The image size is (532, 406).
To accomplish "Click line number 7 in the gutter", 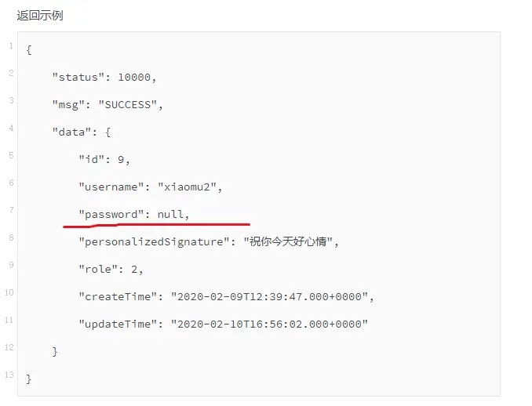I will pos(11,210).
